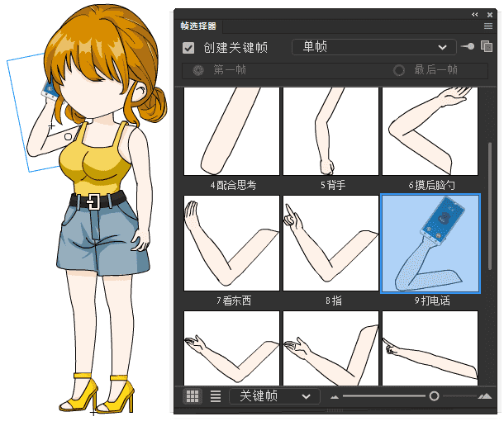Viewport: 504px width, 426px height.
Task: Open the 单帧 loop mode dropdown
Action: [374, 47]
